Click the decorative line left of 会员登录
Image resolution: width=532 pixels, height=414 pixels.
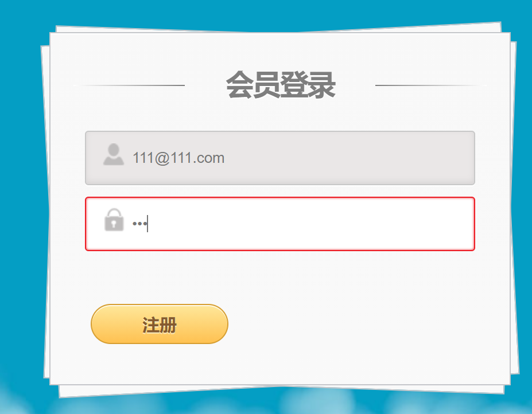pos(129,85)
